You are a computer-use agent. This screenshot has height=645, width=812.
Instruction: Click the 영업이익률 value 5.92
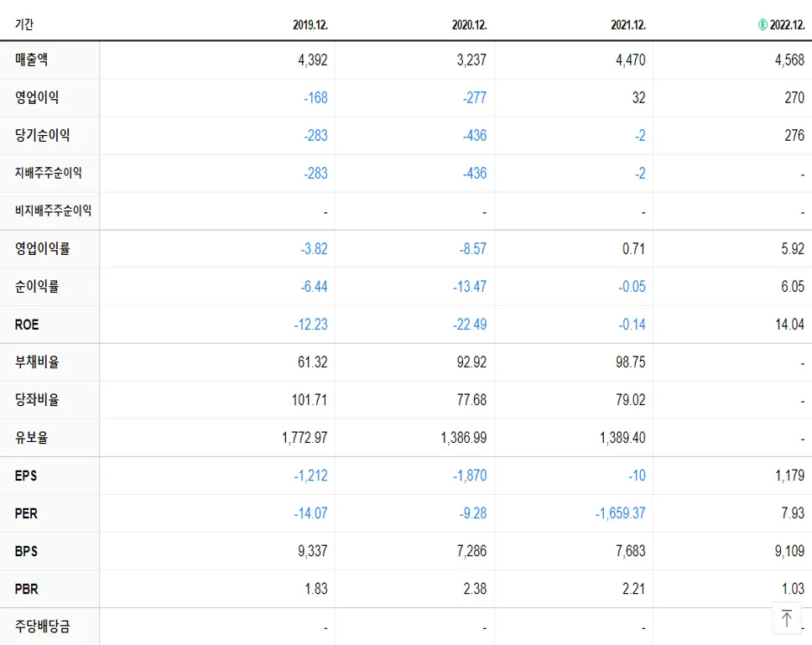(x=793, y=249)
